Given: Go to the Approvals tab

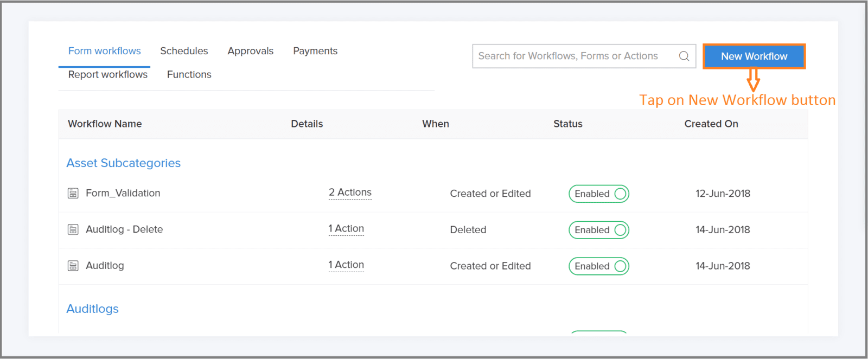Looking at the screenshot, I should (x=251, y=51).
